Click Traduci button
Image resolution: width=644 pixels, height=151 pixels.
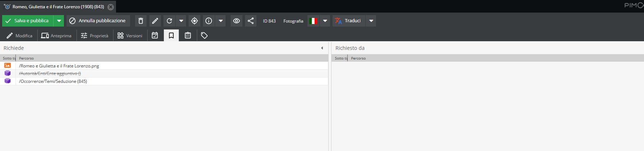pos(349,21)
